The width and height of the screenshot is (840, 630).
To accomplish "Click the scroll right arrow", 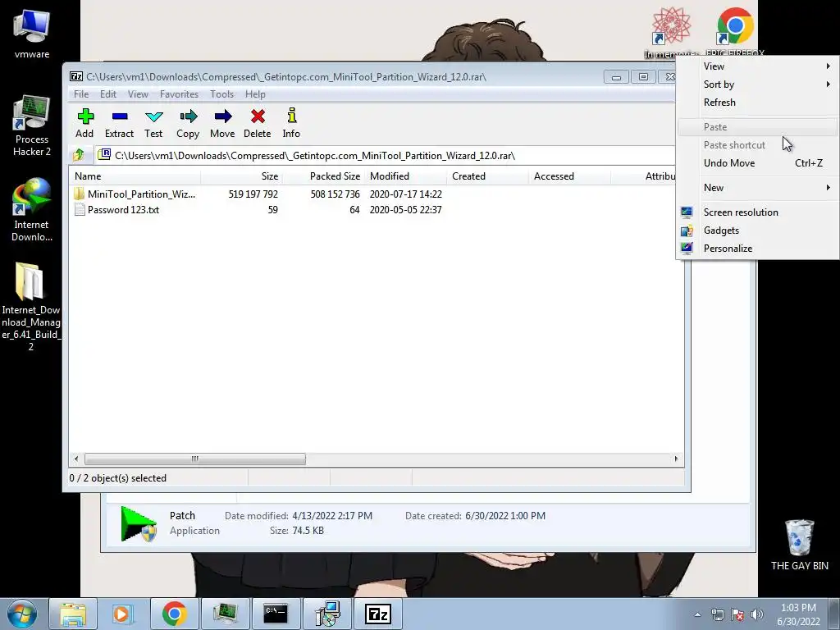I will [676, 459].
